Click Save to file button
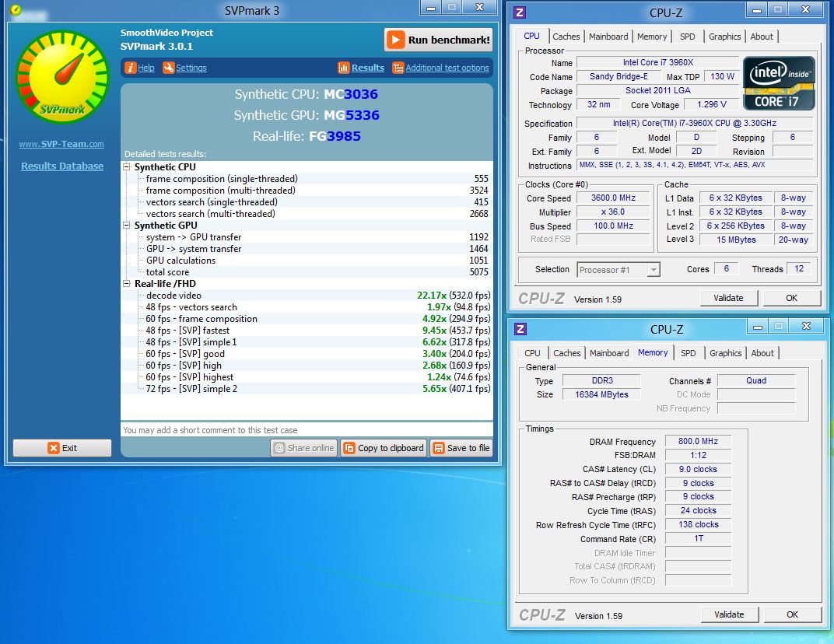Screen dimensions: 834x644 [461, 448]
